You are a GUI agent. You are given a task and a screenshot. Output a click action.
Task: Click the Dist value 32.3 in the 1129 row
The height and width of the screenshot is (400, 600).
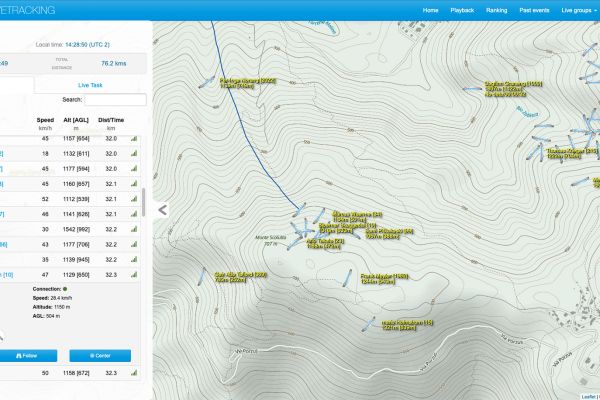(111, 275)
